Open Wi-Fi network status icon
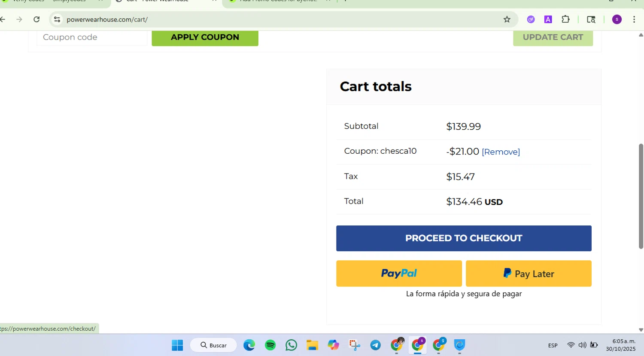Image resolution: width=644 pixels, height=356 pixels. click(571, 345)
